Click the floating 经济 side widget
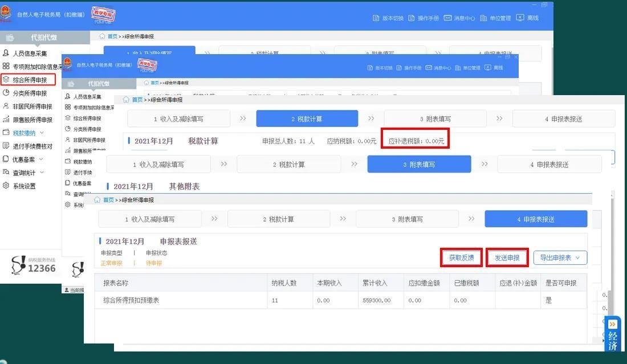The height and width of the screenshot is (364, 627). [613, 335]
